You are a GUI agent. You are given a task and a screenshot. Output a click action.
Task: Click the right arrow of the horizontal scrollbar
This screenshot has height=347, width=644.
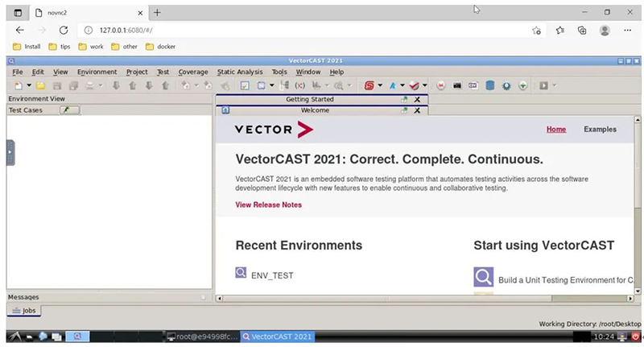coord(630,299)
